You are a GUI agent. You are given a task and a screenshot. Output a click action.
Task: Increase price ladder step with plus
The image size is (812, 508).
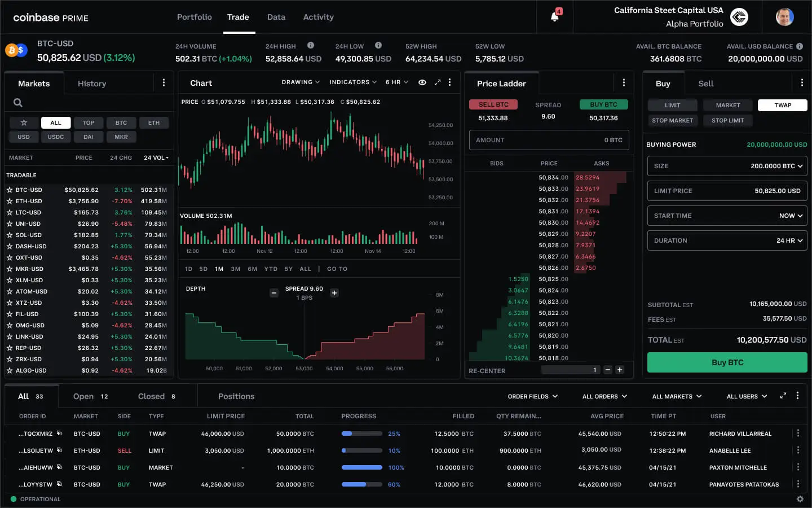(620, 370)
